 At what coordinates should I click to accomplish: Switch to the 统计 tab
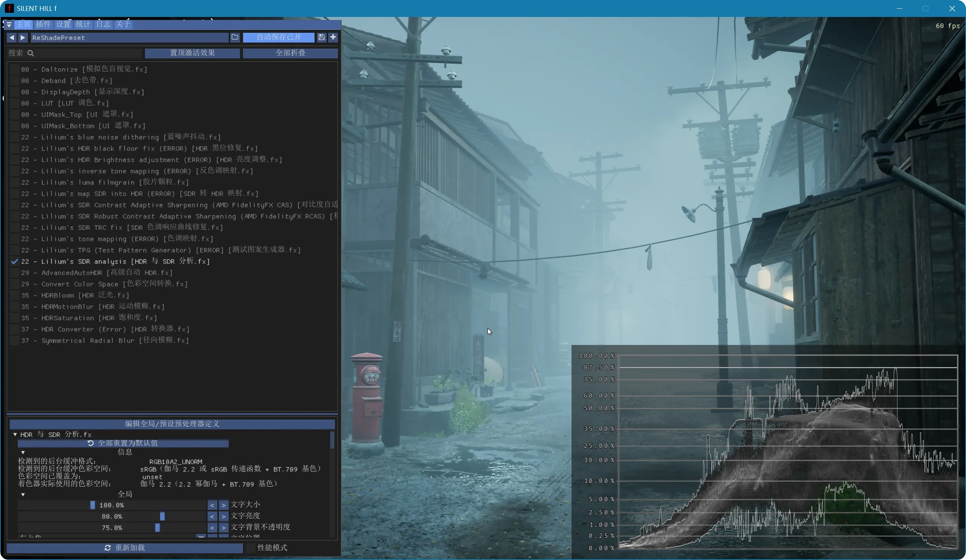click(83, 24)
